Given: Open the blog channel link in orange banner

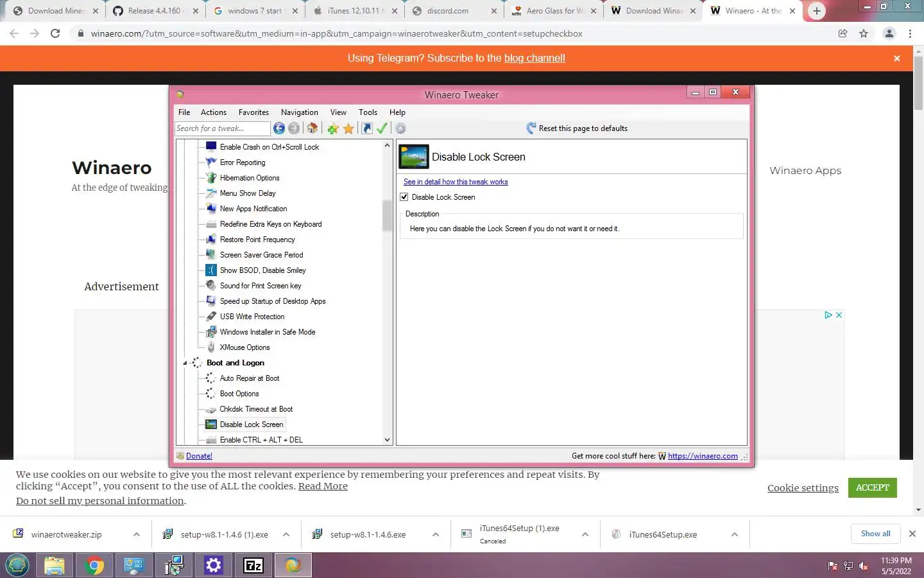Looking at the screenshot, I should [535, 58].
